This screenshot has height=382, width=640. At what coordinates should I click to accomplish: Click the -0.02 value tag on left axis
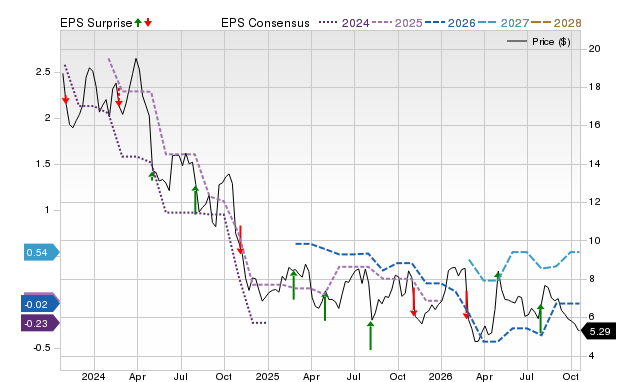click(x=40, y=304)
